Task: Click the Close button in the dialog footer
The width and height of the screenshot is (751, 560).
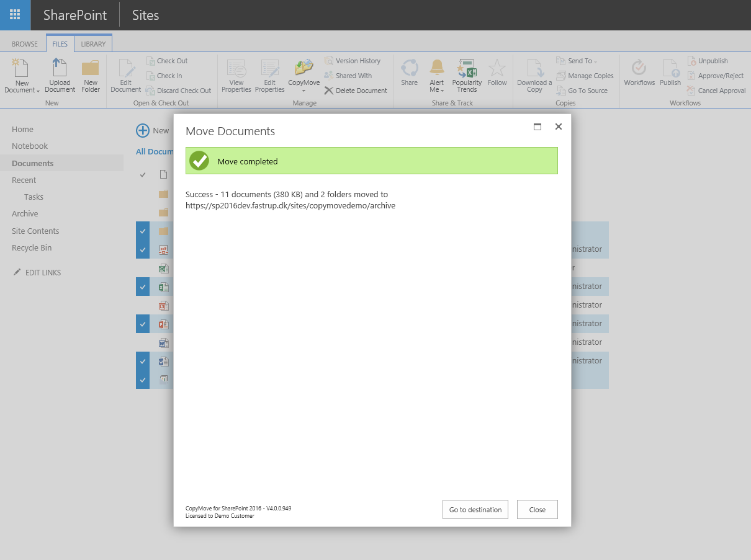Action: (x=537, y=509)
